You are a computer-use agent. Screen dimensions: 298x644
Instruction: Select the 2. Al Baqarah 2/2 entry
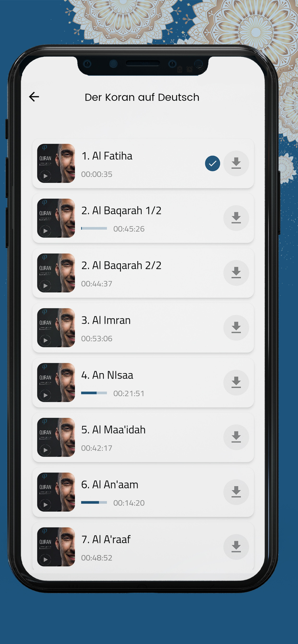coord(143,273)
